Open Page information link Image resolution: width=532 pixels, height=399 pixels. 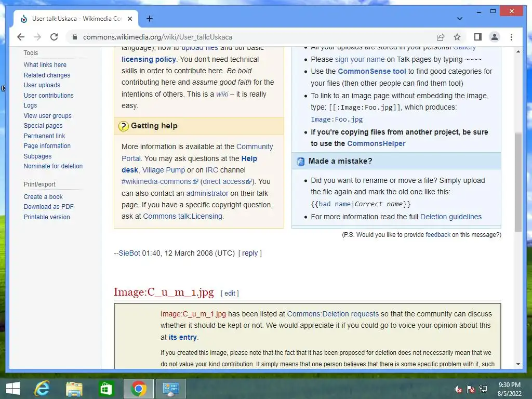47,146
